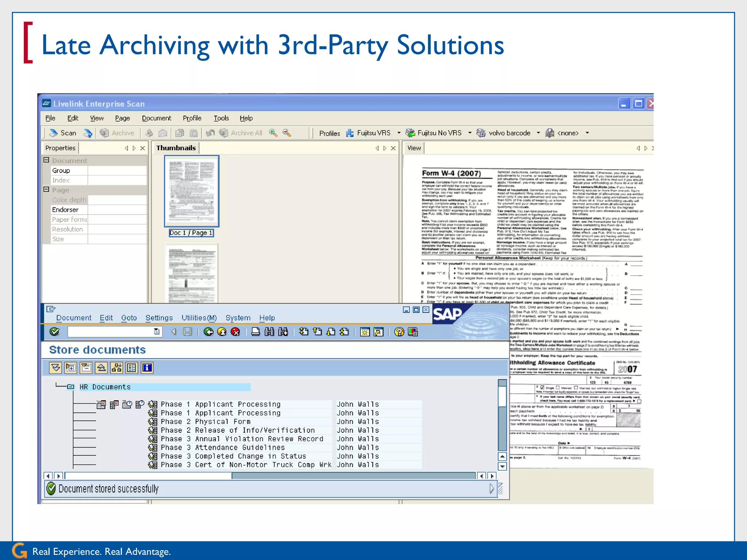The height and width of the screenshot is (560, 747).
Task: Collapse the HR Documents tree folder
Action: click(71, 387)
